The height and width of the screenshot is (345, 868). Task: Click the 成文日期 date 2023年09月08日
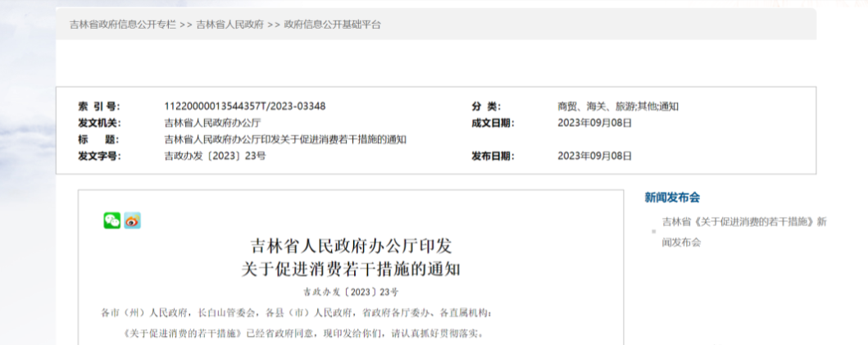point(594,123)
